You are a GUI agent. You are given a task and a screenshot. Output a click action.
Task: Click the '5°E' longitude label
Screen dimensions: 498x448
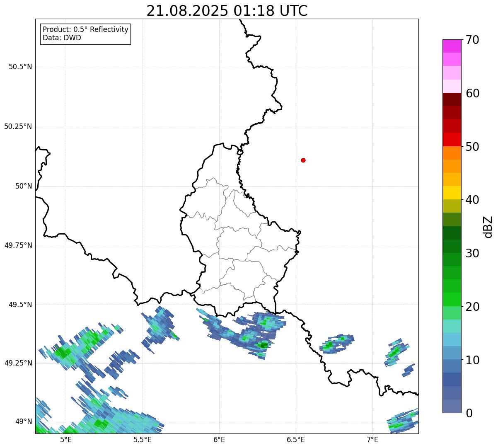click(66, 439)
